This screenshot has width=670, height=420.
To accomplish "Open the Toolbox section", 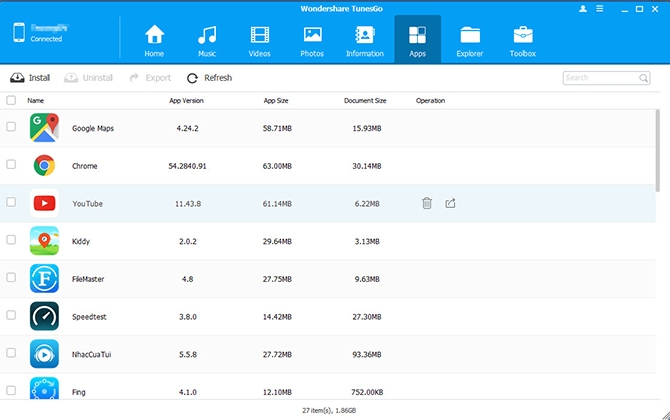I will [523, 41].
